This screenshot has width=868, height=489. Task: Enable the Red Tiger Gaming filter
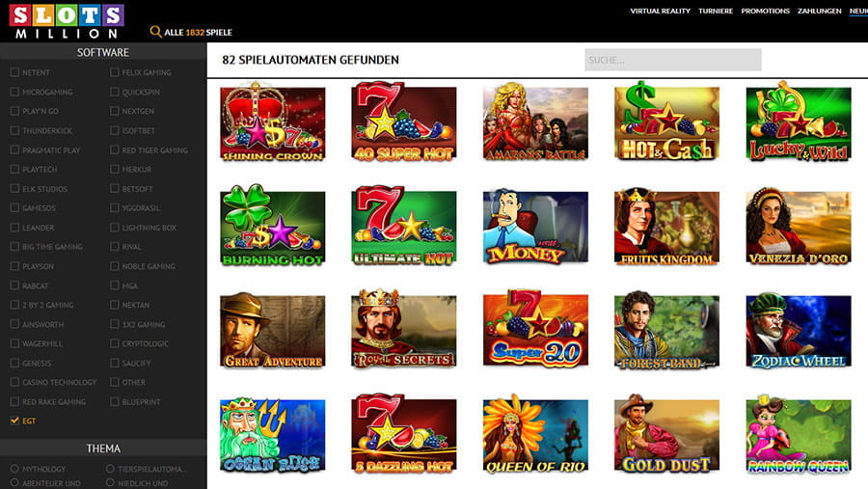click(115, 149)
